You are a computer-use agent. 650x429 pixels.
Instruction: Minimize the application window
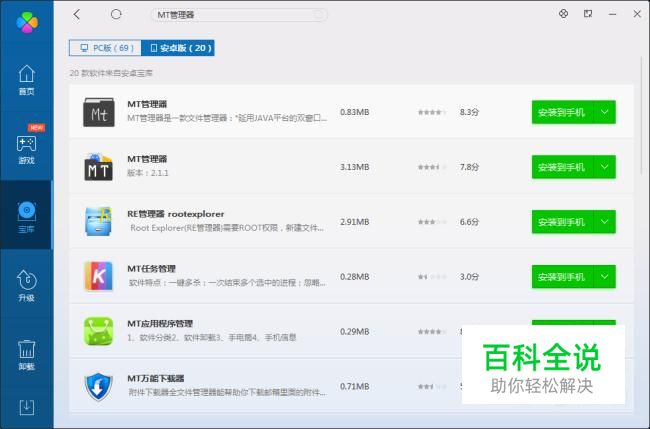(x=612, y=14)
